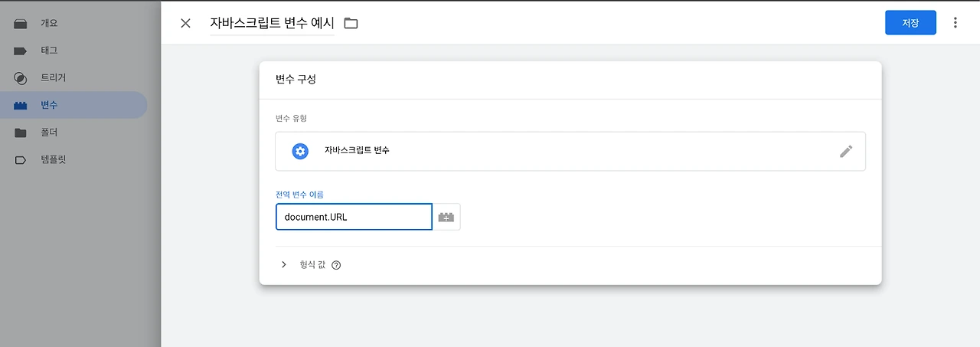Screen dimensions: 980x347
Task: Click the insert variable brick icon
Action: pos(446,218)
